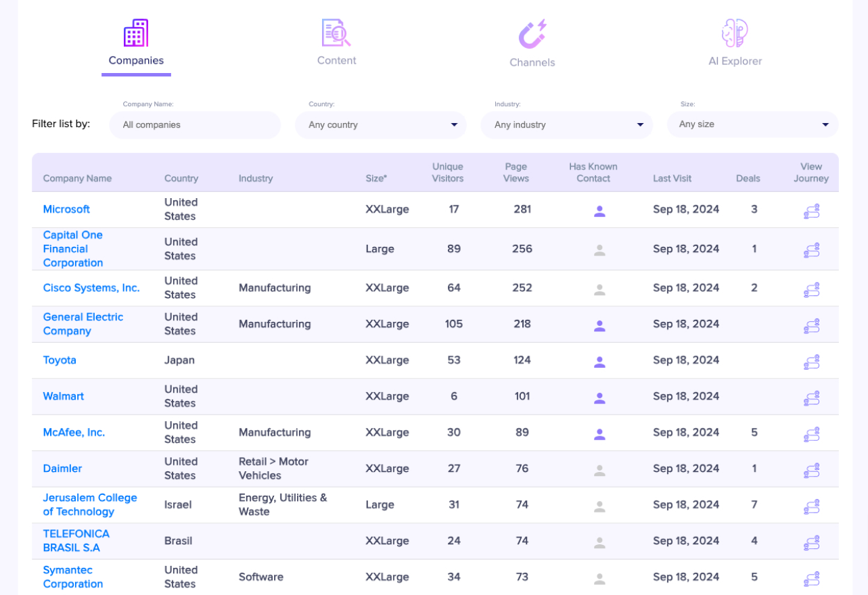Viewport: 868px width, 595px height.
Task: Open View Journey icon for Cisco Systems
Action: (x=811, y=289)
